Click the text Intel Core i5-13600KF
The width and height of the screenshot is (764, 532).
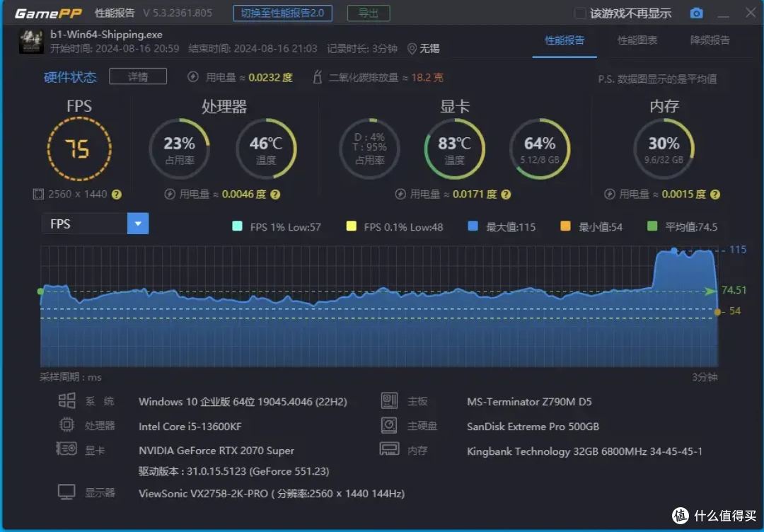click(190, 427)
